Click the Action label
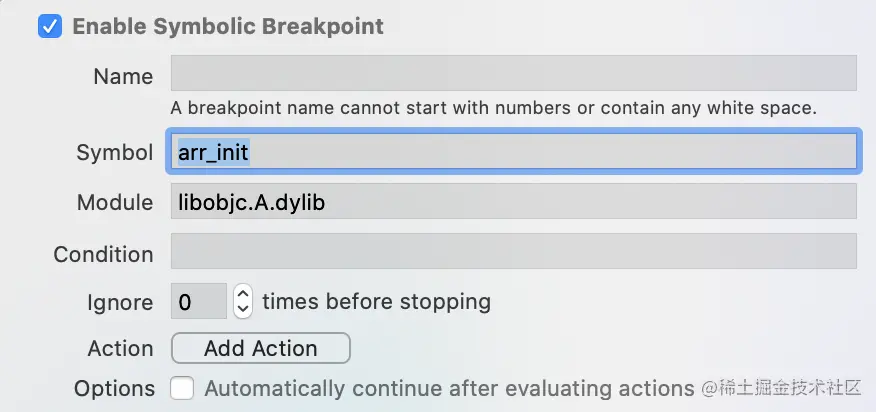Screen dimensions: 876x412 [120, 349]
